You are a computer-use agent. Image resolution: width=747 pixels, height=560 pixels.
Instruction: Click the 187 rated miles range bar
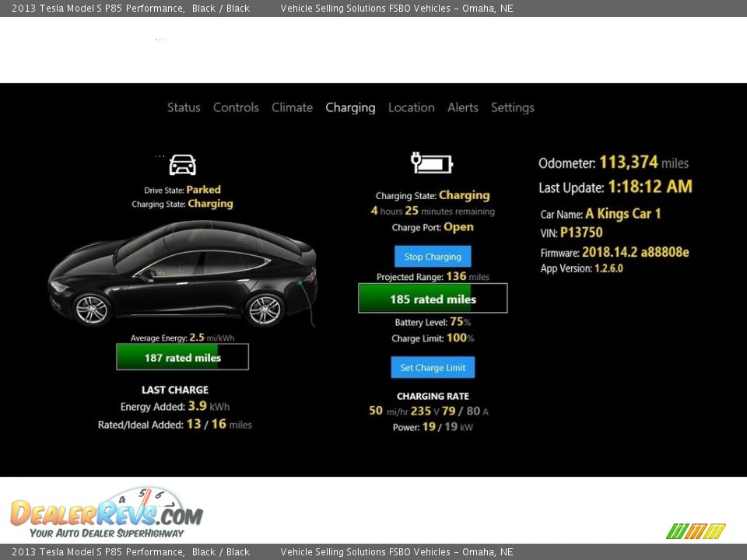pyautogui.click(x=182, y=357)
